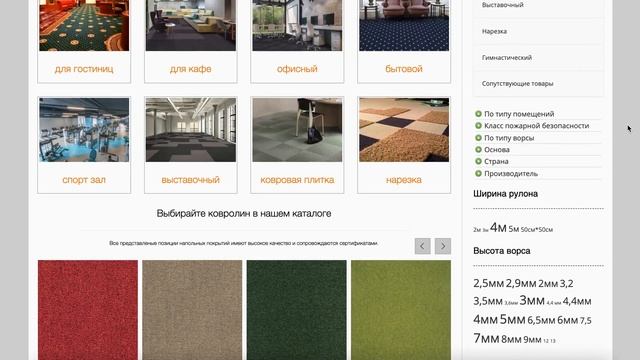Choose roll width tag '4м'
640x360 pixels.
click(x=498, y=228)
